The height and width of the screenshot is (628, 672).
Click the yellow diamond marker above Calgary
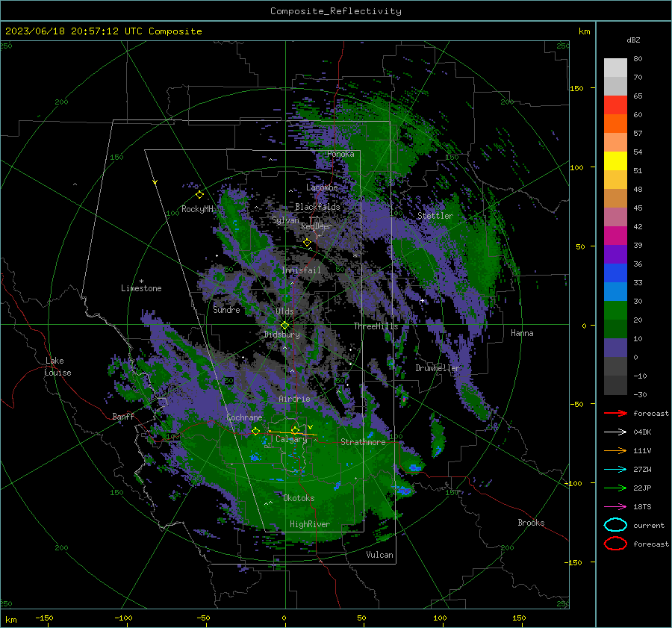[x=295, y=430]
